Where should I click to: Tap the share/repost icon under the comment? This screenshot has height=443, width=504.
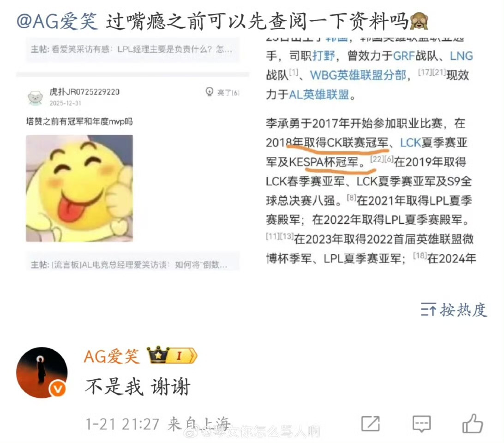pyautogui.click(x=370, y=424)
